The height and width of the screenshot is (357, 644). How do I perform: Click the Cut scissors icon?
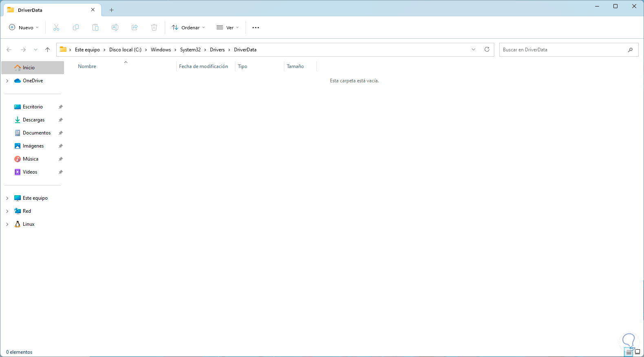56,27
